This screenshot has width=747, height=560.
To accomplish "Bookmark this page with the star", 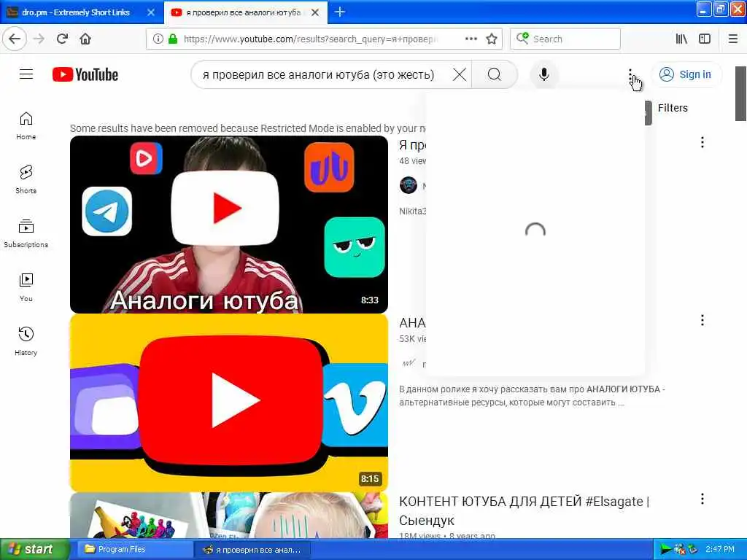I will [492, 39].
